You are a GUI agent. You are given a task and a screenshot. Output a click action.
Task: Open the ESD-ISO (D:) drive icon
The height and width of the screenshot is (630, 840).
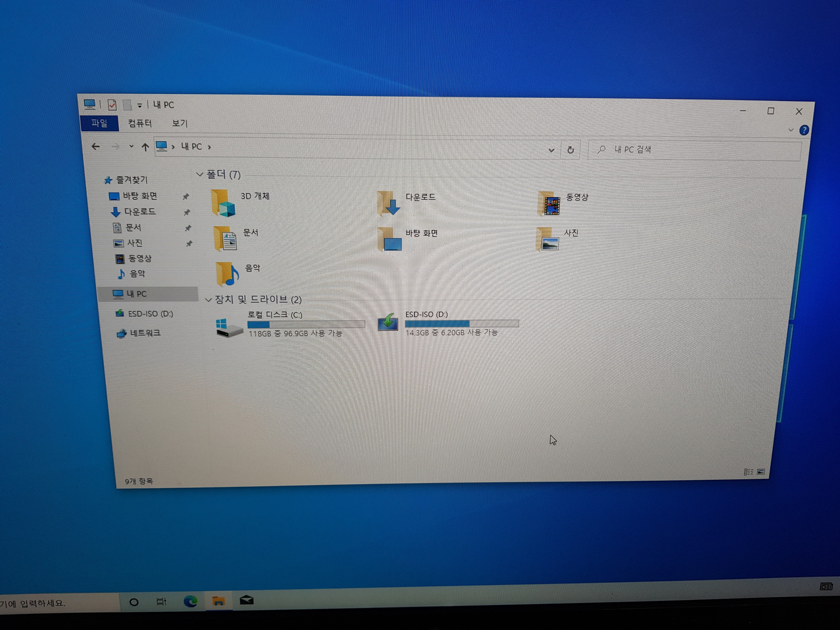click(388, 322)
